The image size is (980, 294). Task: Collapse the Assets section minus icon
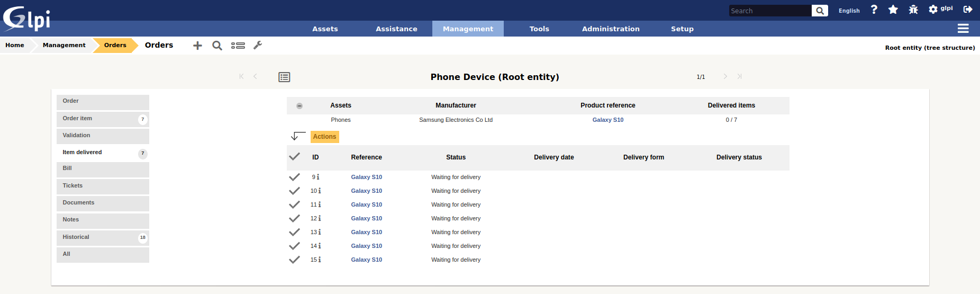point(300,106)
